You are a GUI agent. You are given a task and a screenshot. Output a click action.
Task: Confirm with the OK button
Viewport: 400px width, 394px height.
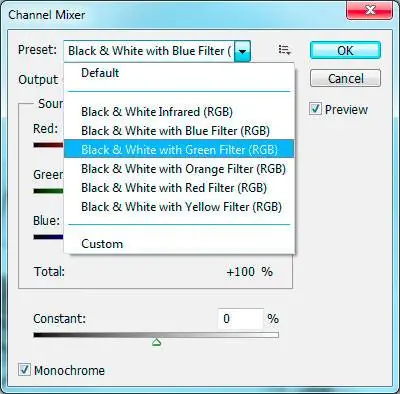click(345, 51)
